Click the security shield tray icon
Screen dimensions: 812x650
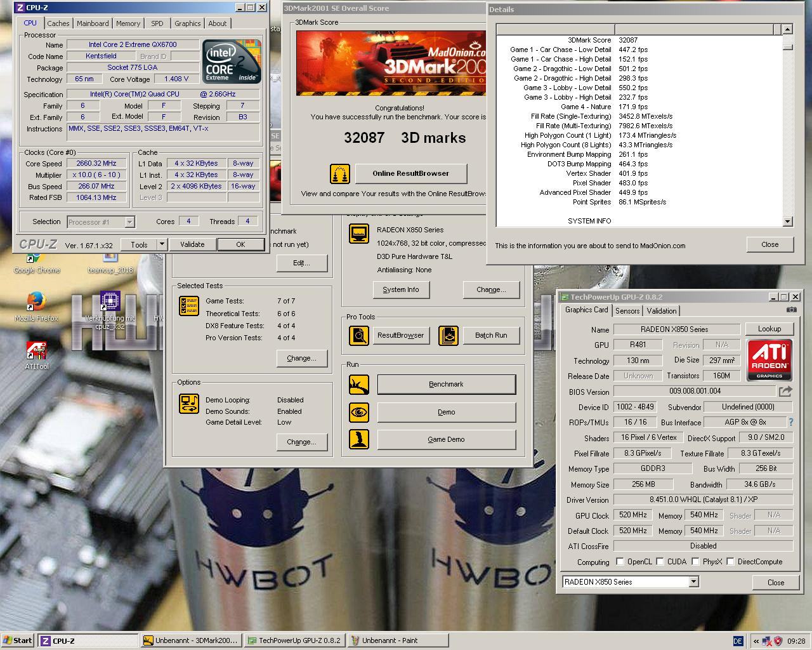click(778, 641)
